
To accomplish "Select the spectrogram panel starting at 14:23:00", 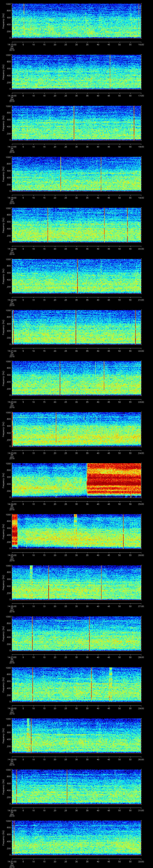I will pos(77,429).
